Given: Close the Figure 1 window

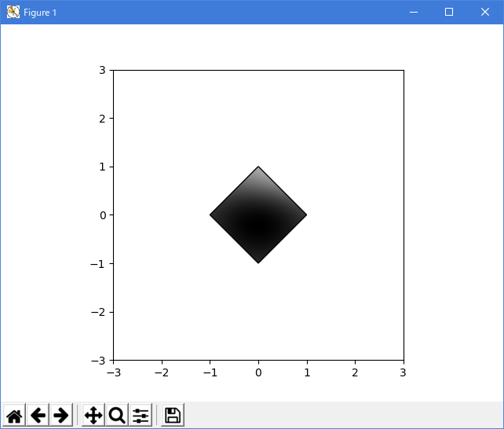Looking at the screenshot, I should coord(485,13).
